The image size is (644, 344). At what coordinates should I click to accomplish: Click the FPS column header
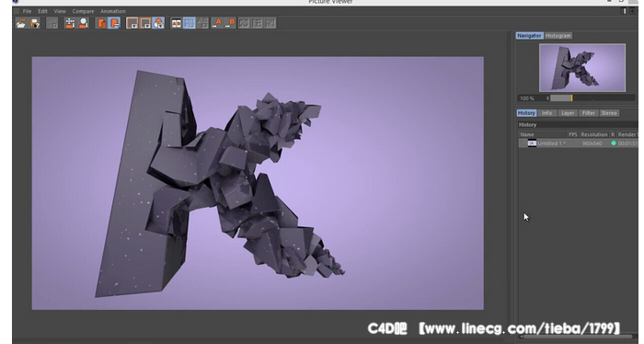pos(573,134)
